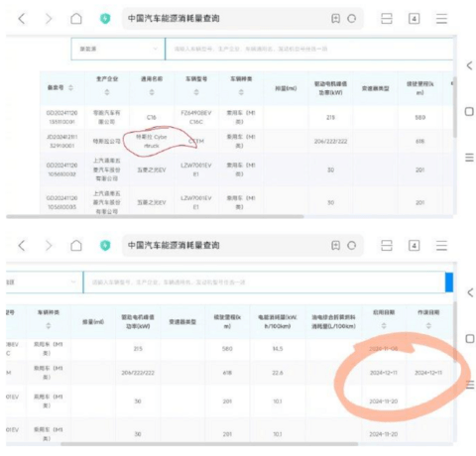The image size is (476, 456).
Task: Sort by 启用日期 column in bottom table
Action: [384, 326]
